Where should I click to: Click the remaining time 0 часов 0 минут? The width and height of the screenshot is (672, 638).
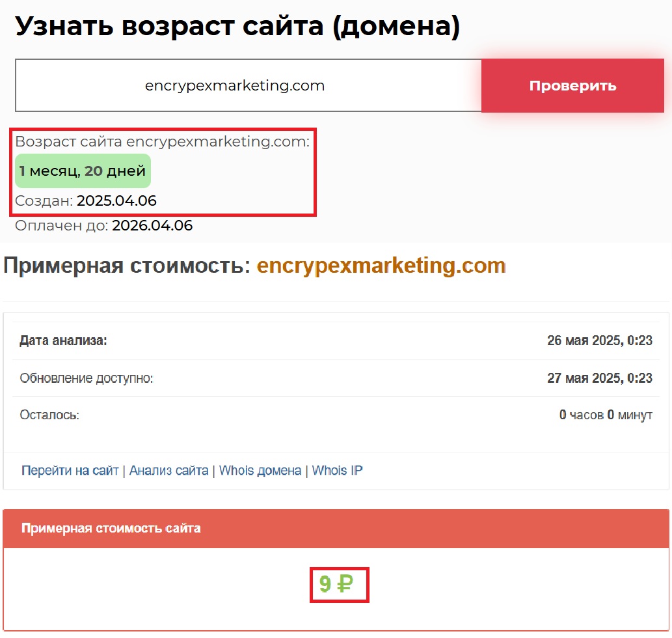point(606,415)
